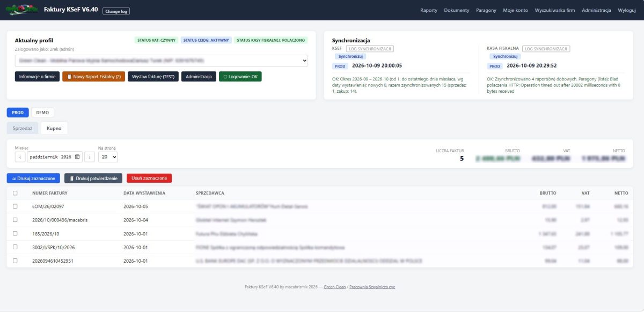Go to the next month with the right arrow
644x312 pixels.
[90, 157]
